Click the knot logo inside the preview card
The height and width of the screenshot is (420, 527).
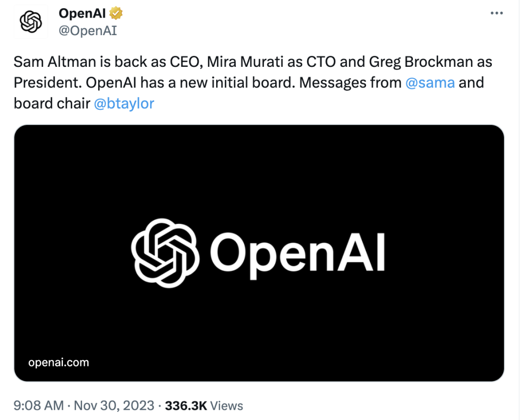(x=165, y=253)
